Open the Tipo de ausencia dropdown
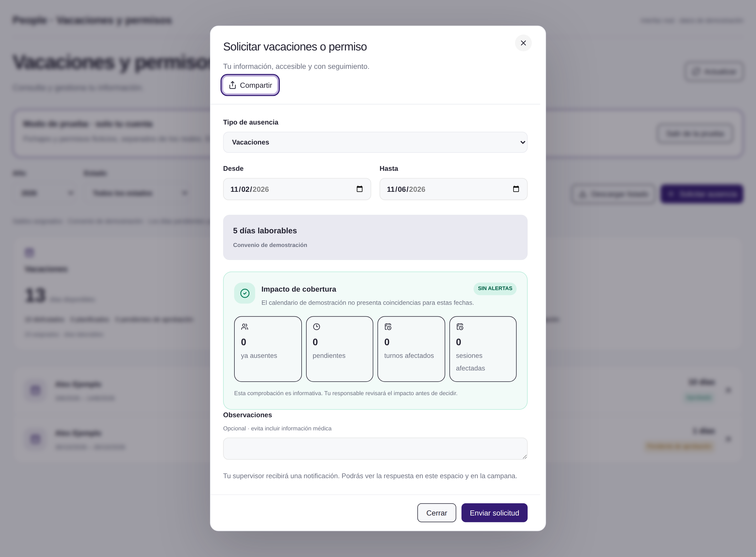756x557 pixels. pos(375,142)
